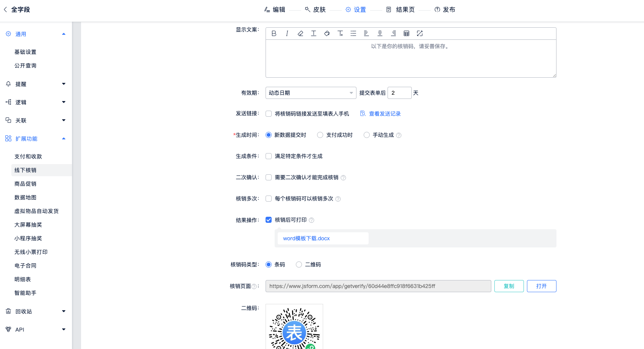
Task: Uncheck the 核销后可打印 checkbox
Action: coord(269,220)
